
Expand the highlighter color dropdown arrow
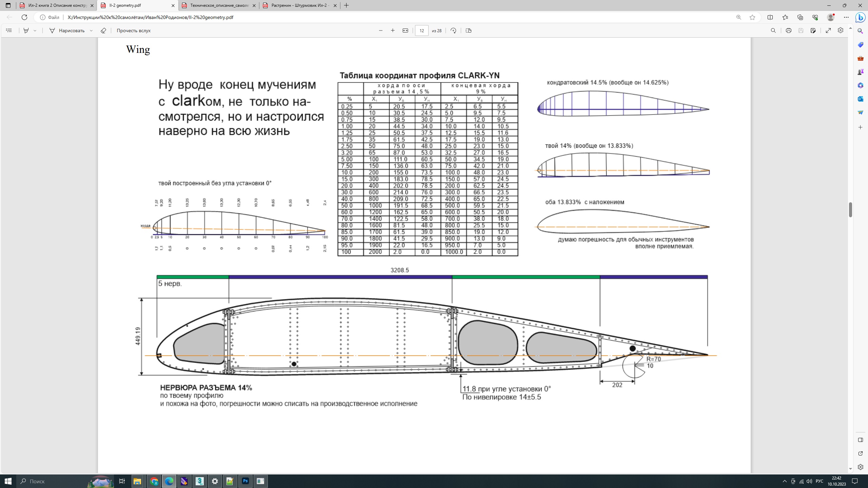pyautogui.click(x=35, y=30)
